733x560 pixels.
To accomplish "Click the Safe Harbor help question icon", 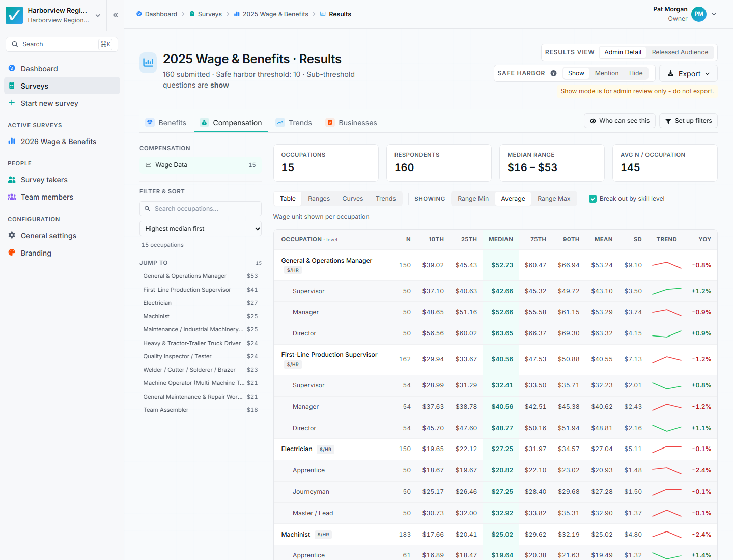I will 553,73.
